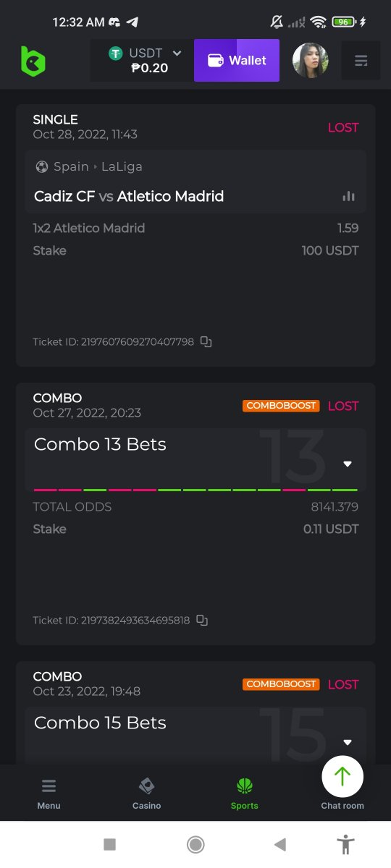Tap the green BC.Game logo

[x=33, y=61]
